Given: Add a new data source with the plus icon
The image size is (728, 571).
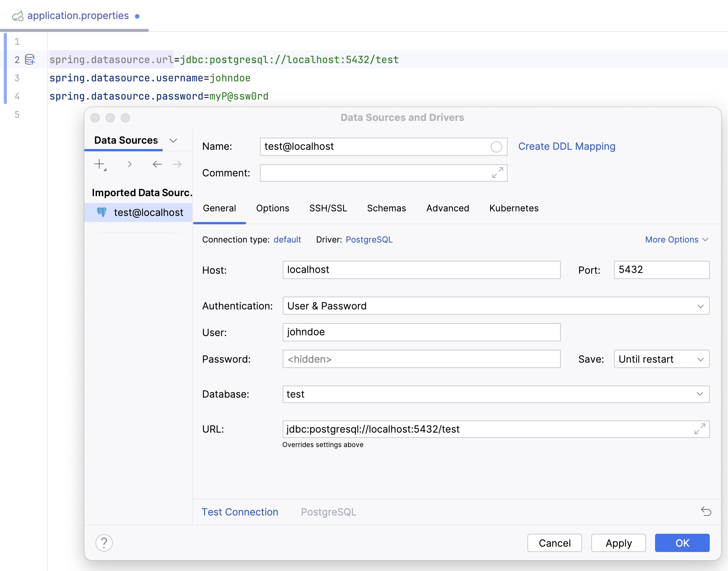Looking at the screenshot, I should (x=100, y=164).
